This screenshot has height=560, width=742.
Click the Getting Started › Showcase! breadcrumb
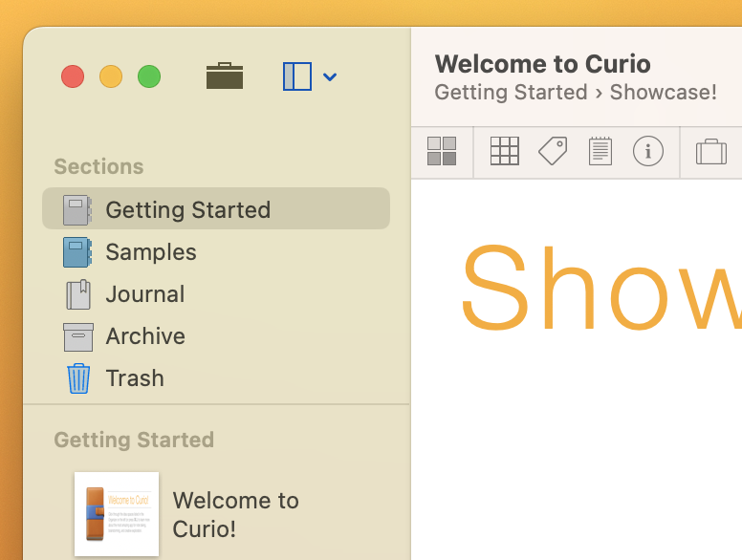576,93
